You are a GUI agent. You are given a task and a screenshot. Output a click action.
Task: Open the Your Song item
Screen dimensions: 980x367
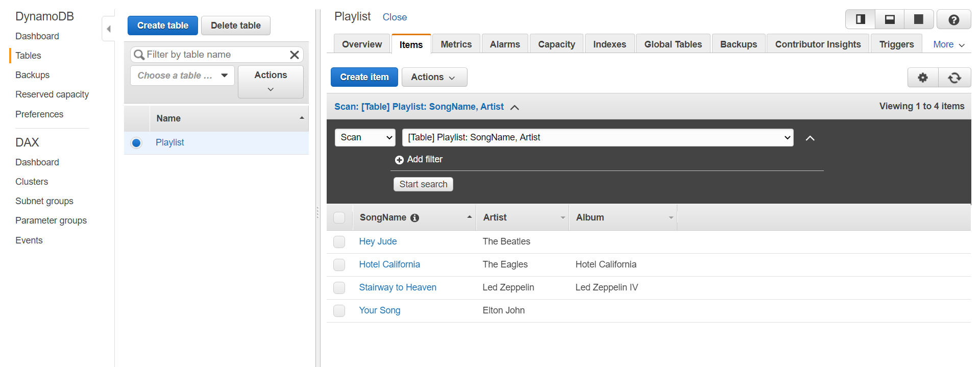(x=379, y=310)
